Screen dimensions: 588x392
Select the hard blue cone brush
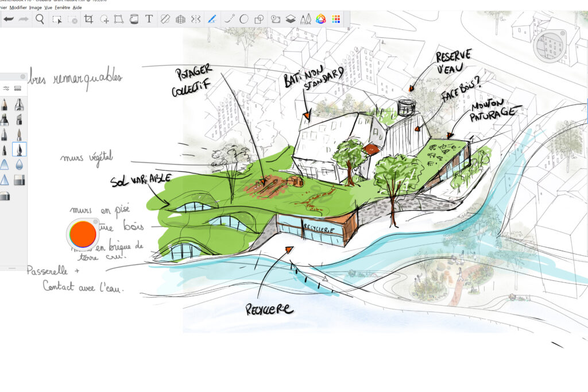point(5,180)
